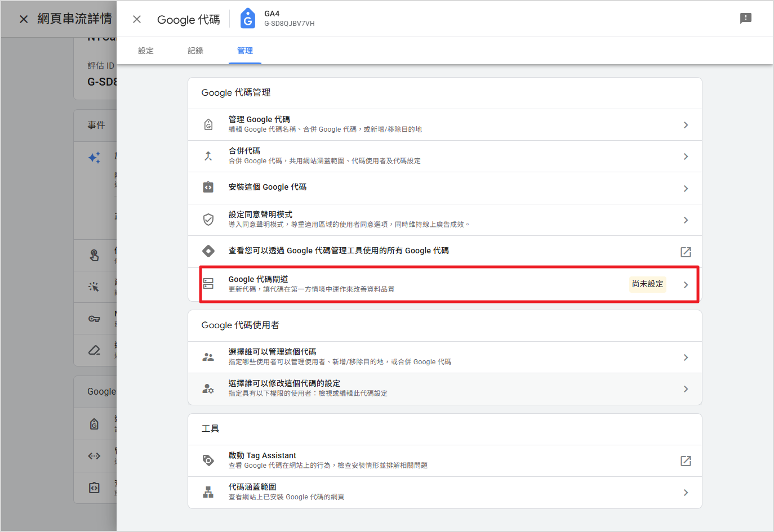Viewport: 774px width, 532px height.
Task: Switch to the 設定 tab
Action: (146, 51)
